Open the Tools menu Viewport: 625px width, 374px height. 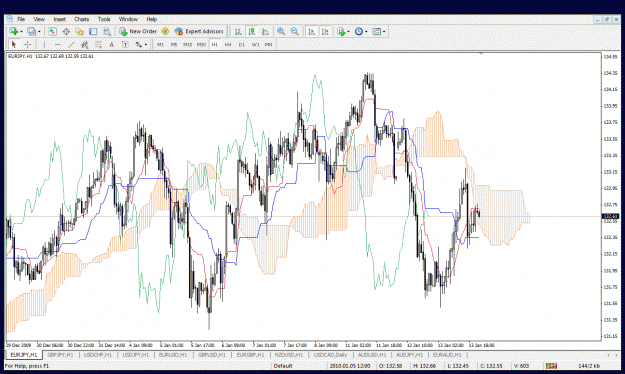104,19
